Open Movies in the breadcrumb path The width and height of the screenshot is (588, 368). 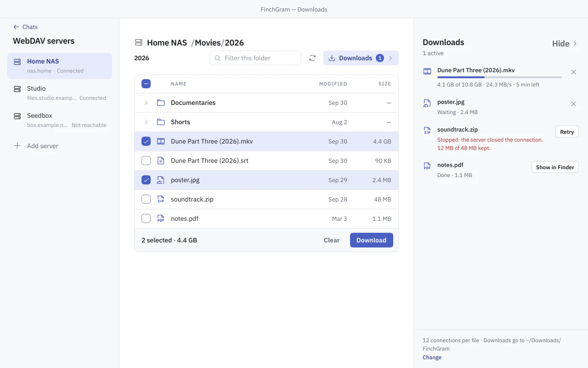point(208,43)
